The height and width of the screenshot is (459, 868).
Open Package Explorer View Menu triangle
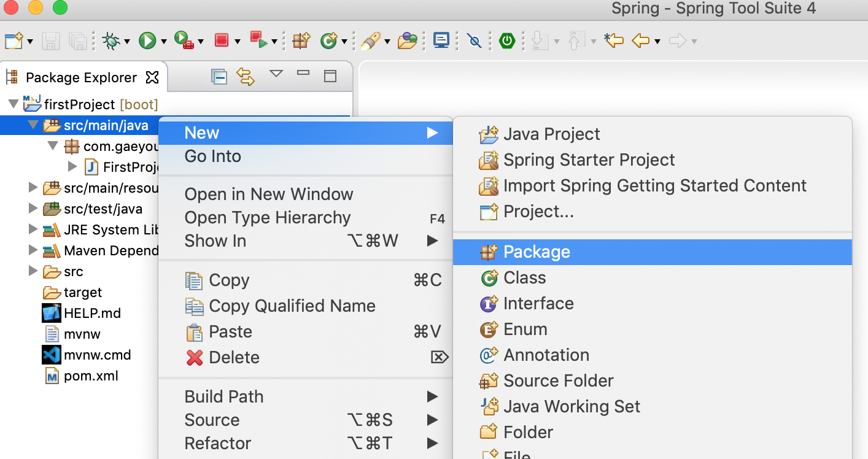(276, 74)
